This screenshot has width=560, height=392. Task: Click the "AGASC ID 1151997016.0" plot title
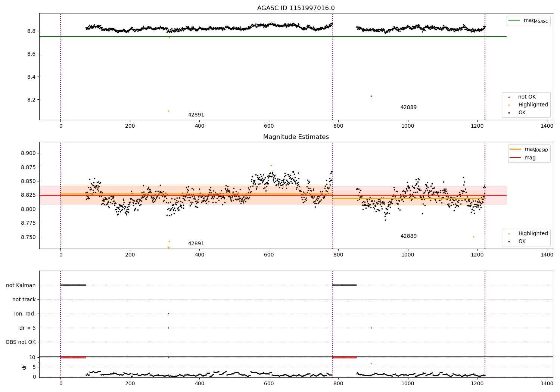[296, 8]
